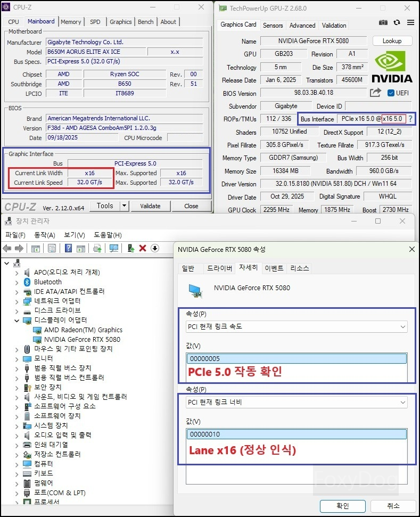Collapse the 디스플레이 어댑터 tree node
This screenshot has width=420, height=517.
coord(17,321)
